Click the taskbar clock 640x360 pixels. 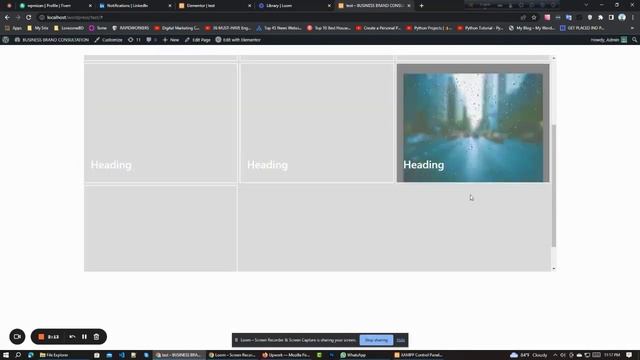612,355
